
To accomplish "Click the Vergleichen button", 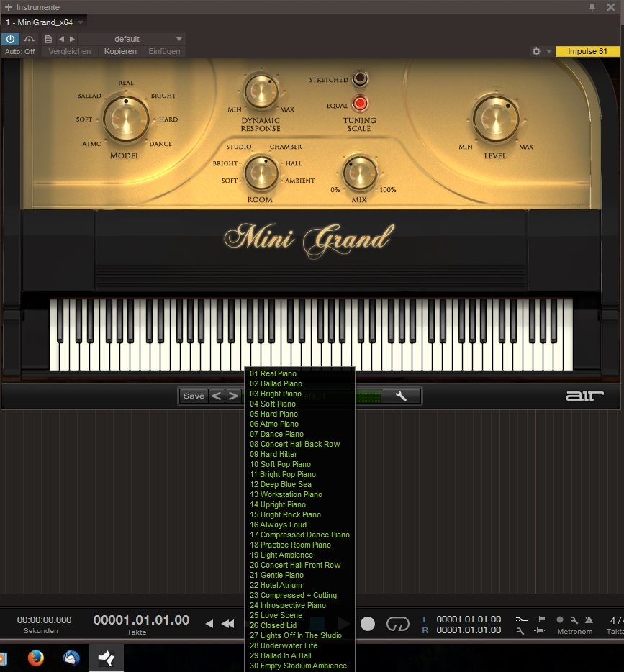I will 69,51.
